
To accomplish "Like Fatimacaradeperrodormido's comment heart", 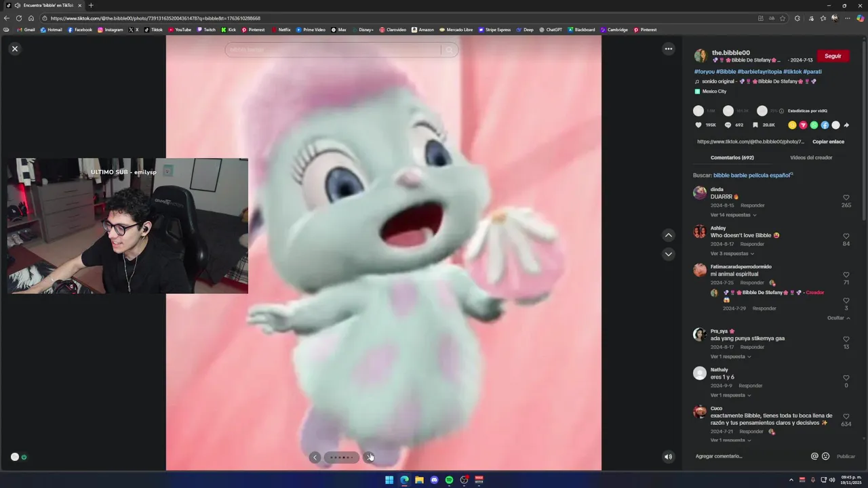I will coord(846,275).
